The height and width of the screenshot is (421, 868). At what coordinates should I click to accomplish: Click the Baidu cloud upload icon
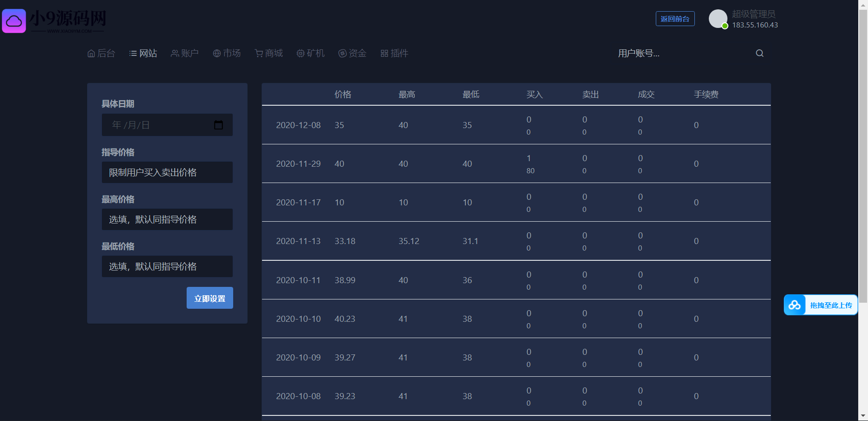794,305
